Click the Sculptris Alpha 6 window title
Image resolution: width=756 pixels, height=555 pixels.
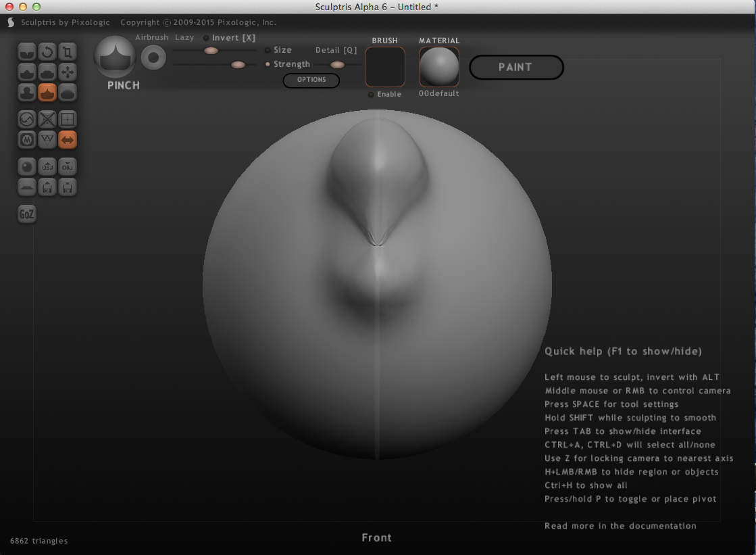(x=376, y=7)
